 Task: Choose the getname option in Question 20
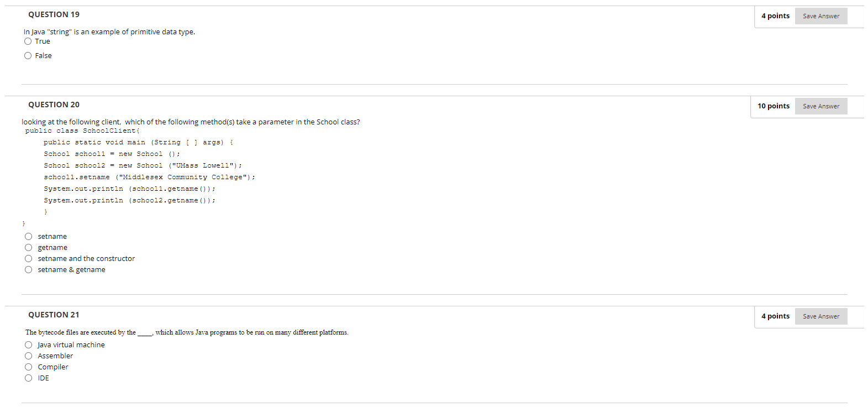pyautogui.click(x=28, y=247)
